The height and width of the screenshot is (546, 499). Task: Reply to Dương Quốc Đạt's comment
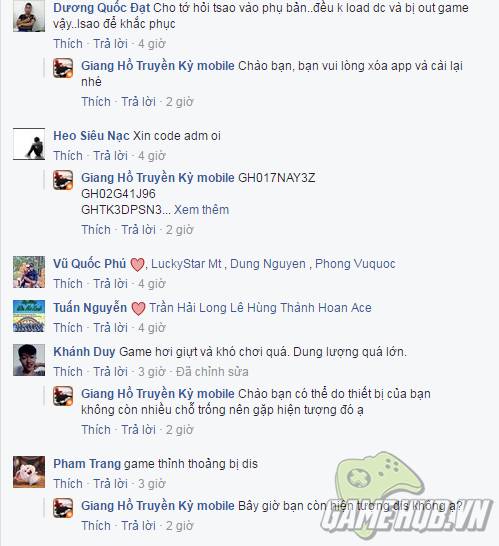(110, 44)
